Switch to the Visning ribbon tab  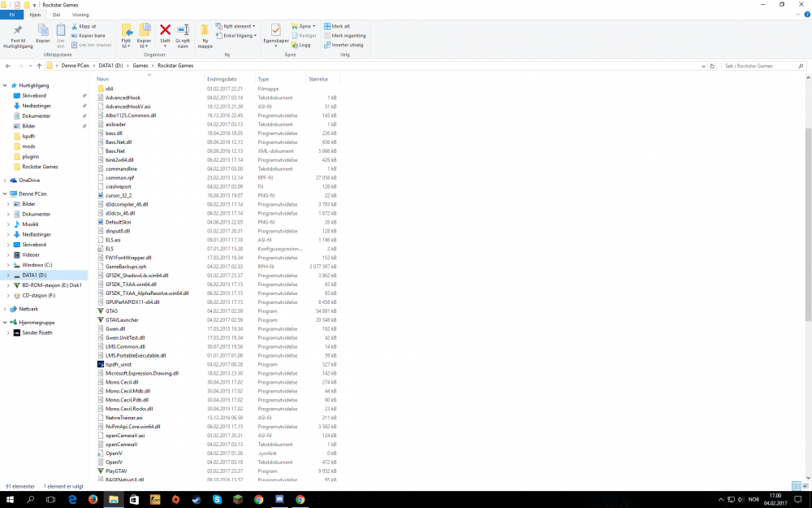tap(80, 15)
